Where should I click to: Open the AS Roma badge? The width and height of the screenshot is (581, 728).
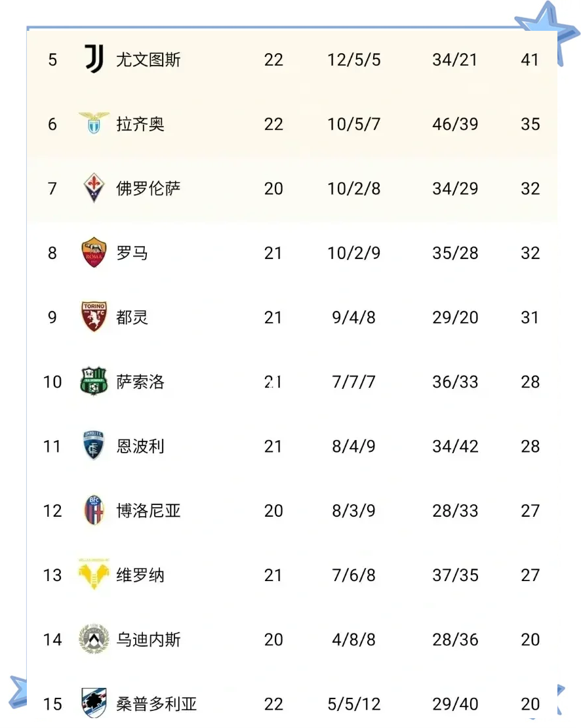pyautogui.click(x=94, y=253)
